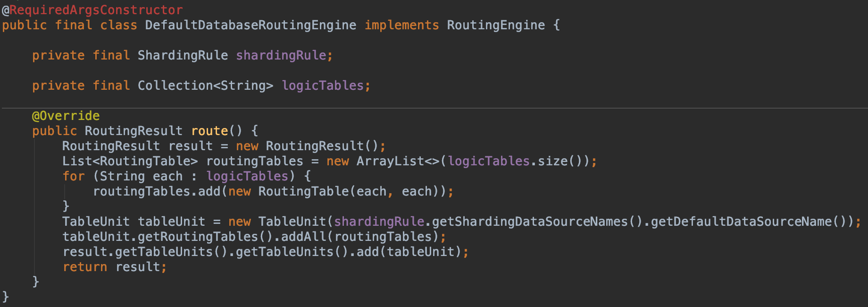Click add(tableUnit) method call
The width and height of the screenshot is (868, 307).
(x=409, y=252)
